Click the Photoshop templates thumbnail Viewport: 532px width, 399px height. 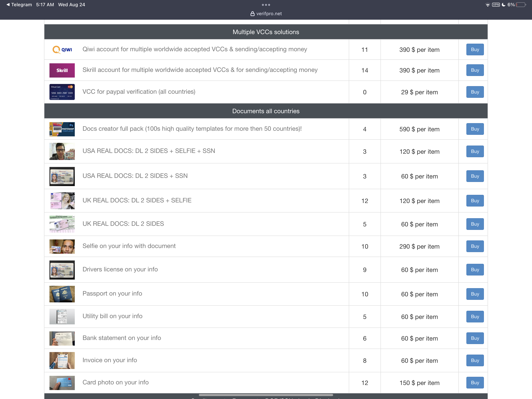pyautogui.click(x=62, y=129)
